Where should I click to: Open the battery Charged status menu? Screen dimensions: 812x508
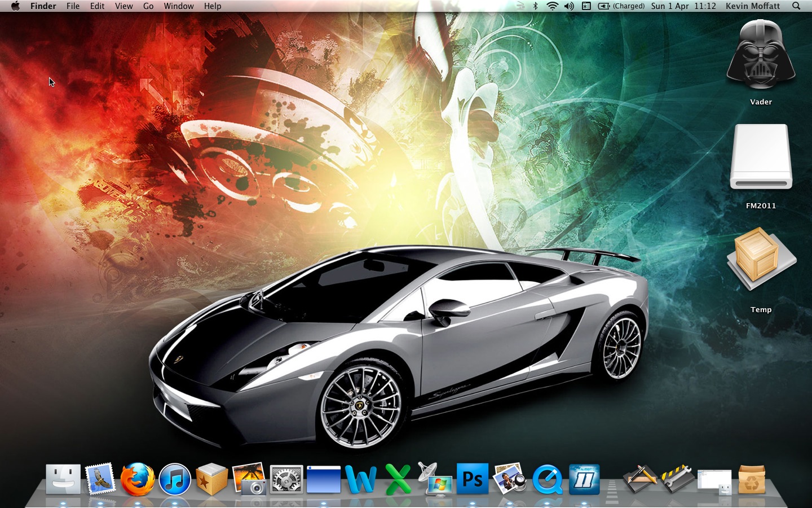pyautogui.click(x=621, y=6)
